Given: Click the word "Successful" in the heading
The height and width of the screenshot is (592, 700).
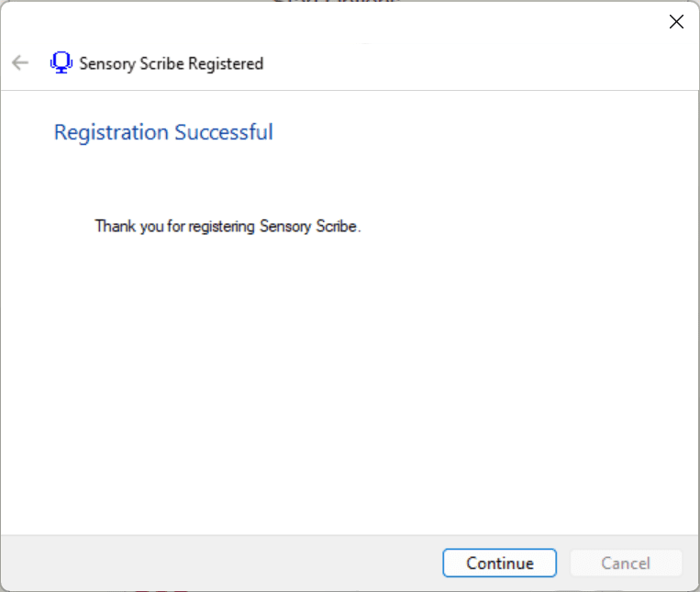Looking at the screenshot, I should click(224, 132).
